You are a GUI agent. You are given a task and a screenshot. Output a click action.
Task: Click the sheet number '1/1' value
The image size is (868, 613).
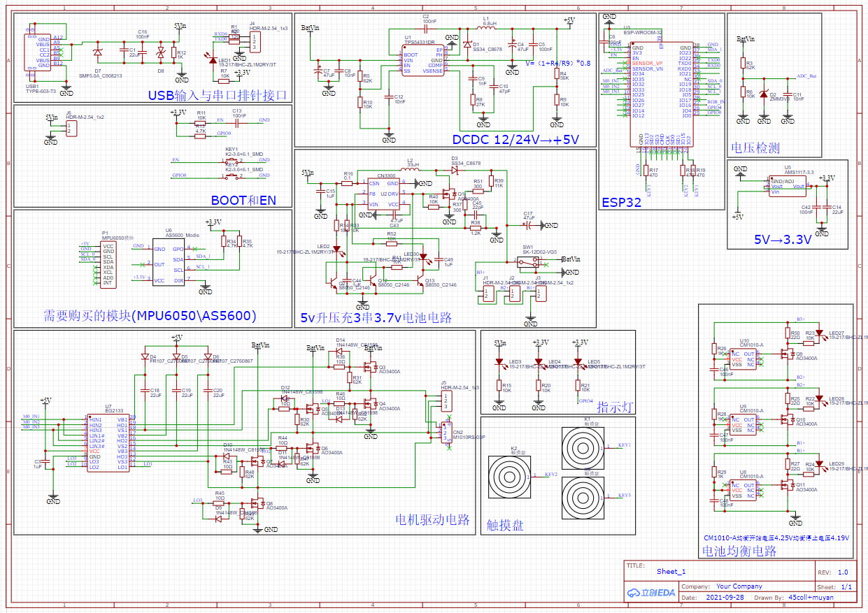click(846, 587)
